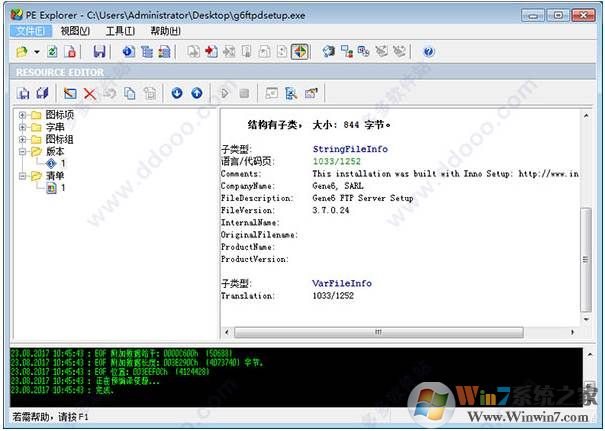
Task: Click the red close file toolbar icon
Action: click(x=71, y=52)
